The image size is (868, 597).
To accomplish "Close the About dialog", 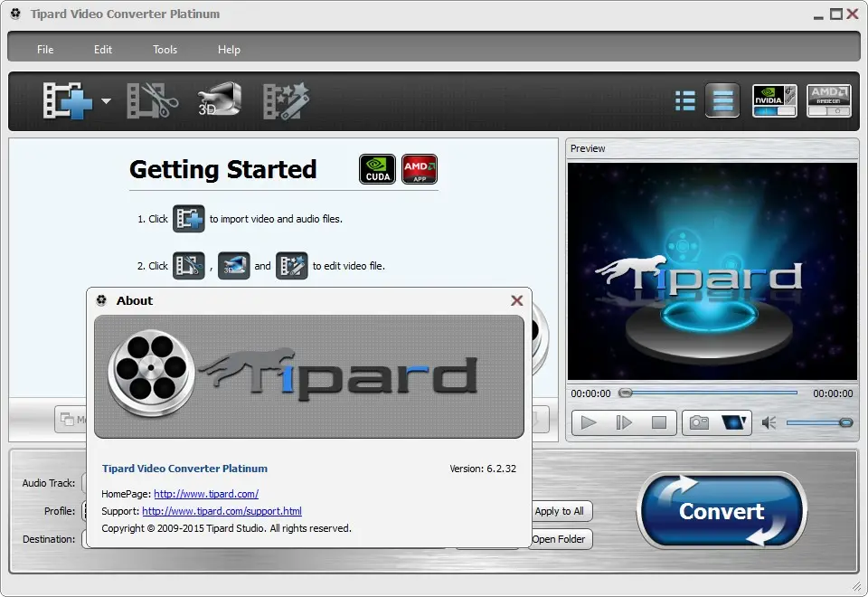I will click(x=517, y=300).
